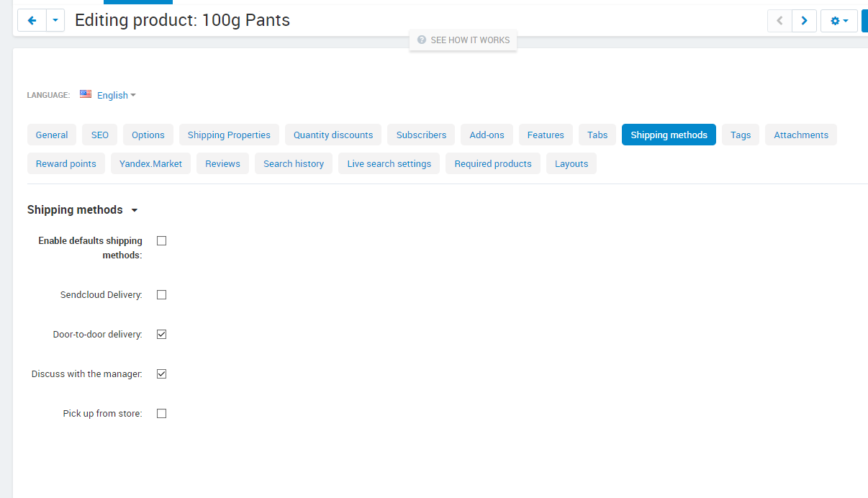868x498 pixels.
Task: Open the Subscribers tab
Action: (x=421, y=135)
